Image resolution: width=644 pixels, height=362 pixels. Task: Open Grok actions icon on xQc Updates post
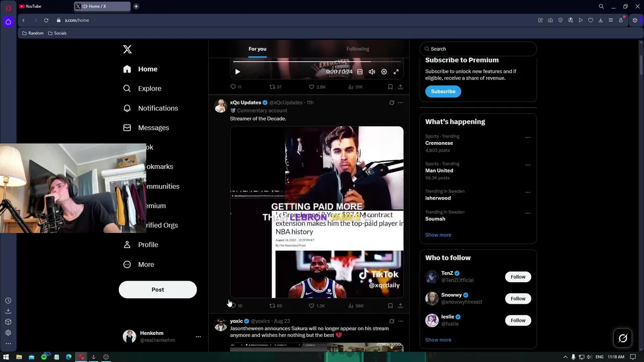click(391, 103)
